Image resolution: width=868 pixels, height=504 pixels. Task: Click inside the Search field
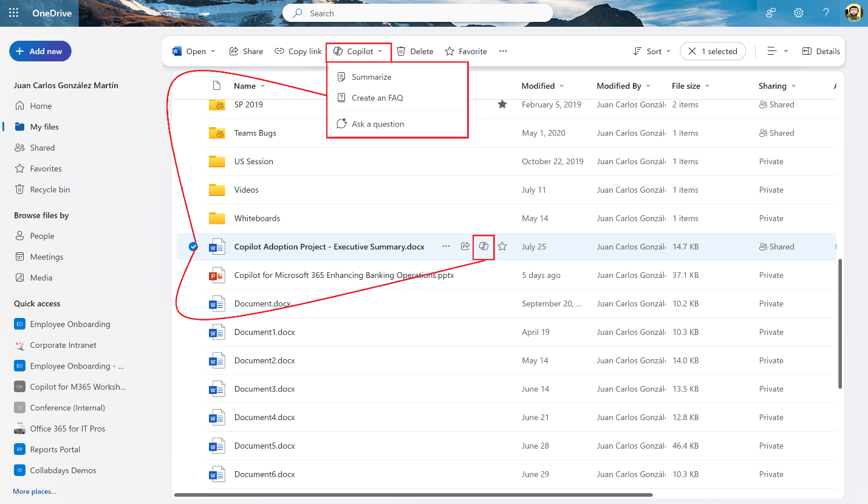coord(417,13)
